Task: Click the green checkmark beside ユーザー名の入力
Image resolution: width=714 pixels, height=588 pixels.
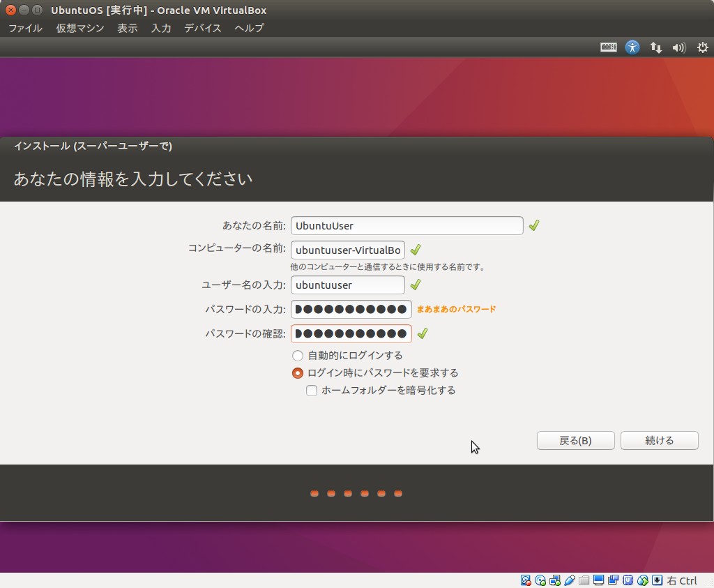Action: [x=416, y=285]
